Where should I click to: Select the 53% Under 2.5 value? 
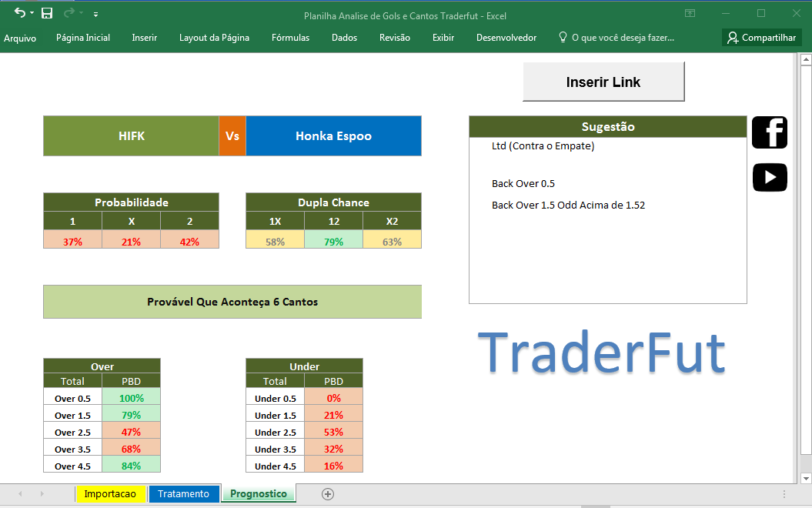333,432
